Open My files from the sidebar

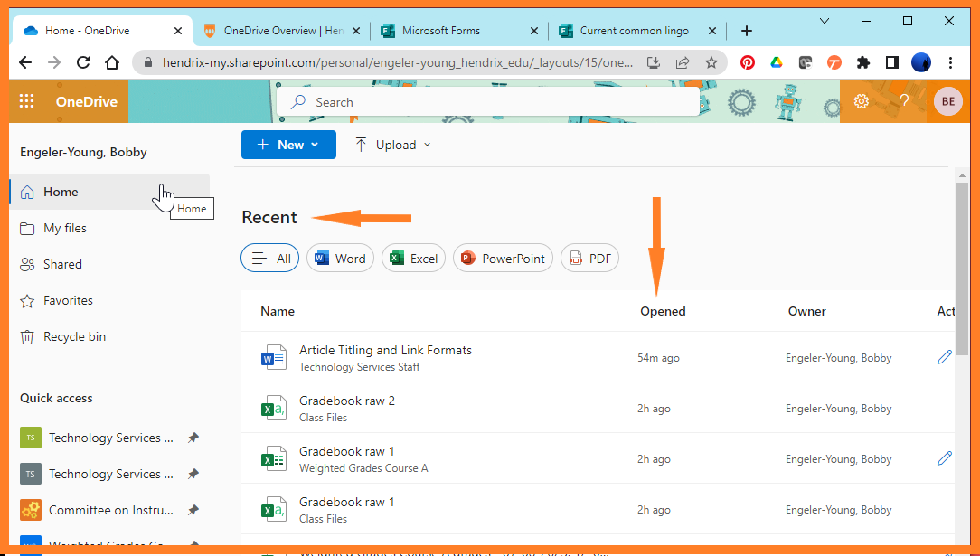coord(63,228)
